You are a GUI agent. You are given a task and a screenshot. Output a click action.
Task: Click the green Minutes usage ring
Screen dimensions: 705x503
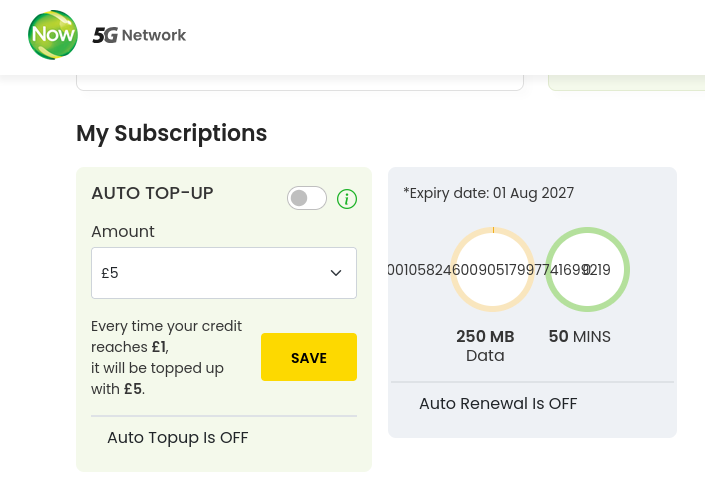[x=587, y=270]
